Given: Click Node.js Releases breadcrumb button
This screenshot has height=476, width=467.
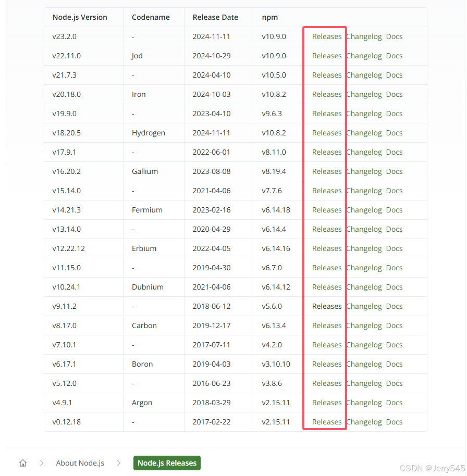Looking at the screenshot, I should pyautogui.click(x=167, y=463).
